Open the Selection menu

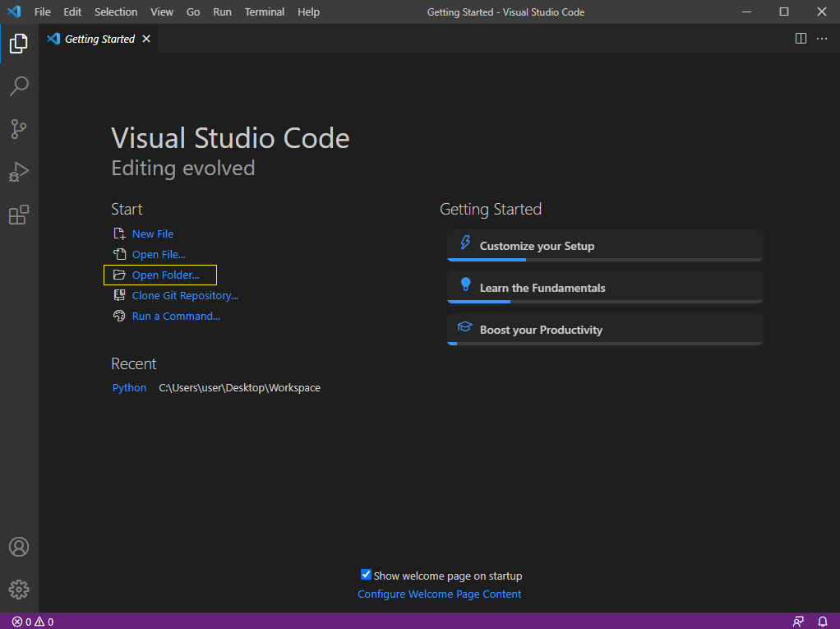(x=116, y=12)
